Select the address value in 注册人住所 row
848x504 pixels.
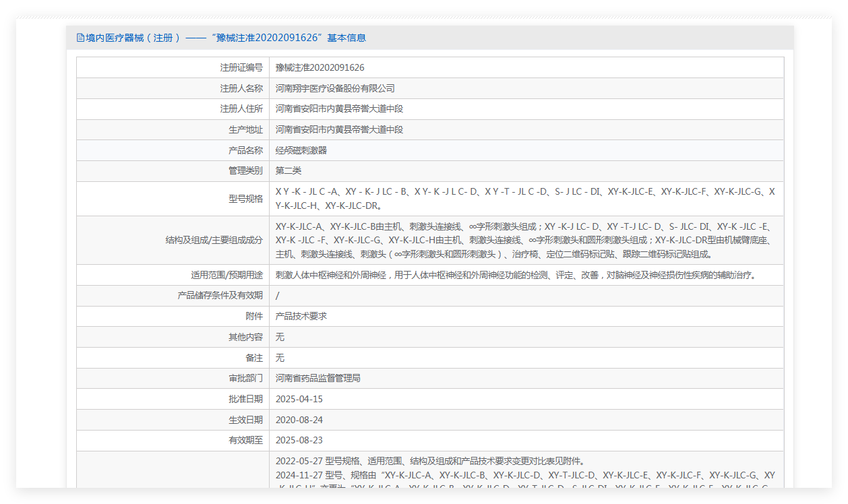339,108
